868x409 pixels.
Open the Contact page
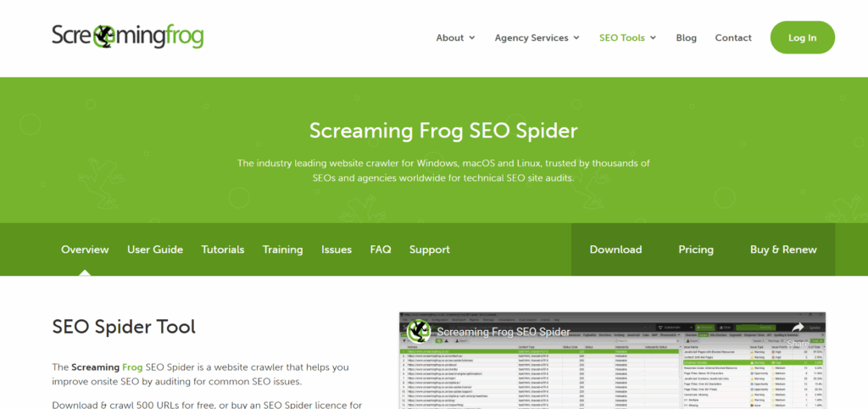pyautogui.click(x=733, y=37)
